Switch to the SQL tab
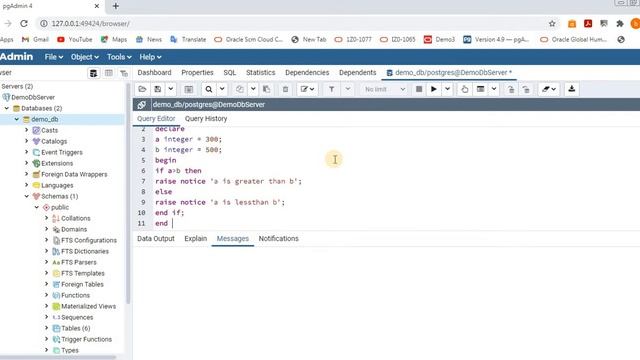 [x=229, y=72]
